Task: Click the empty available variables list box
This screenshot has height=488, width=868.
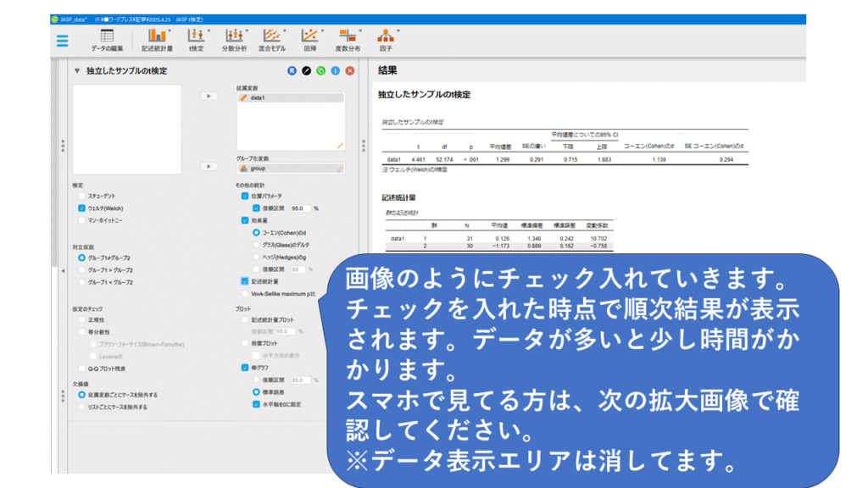Action: pyautogui.click(x=127, y=130)
